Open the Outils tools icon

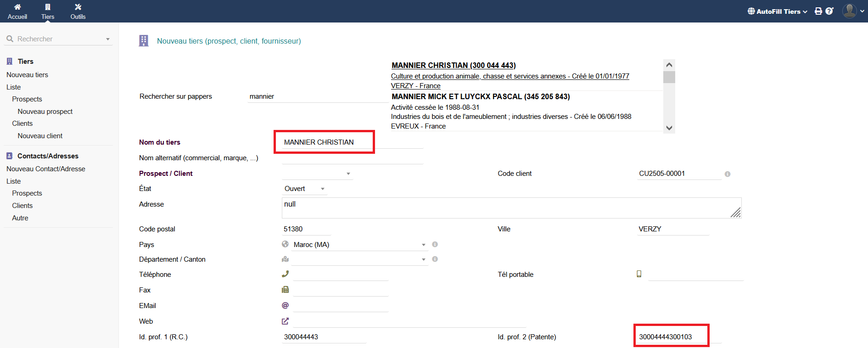[x=78, y=7]
